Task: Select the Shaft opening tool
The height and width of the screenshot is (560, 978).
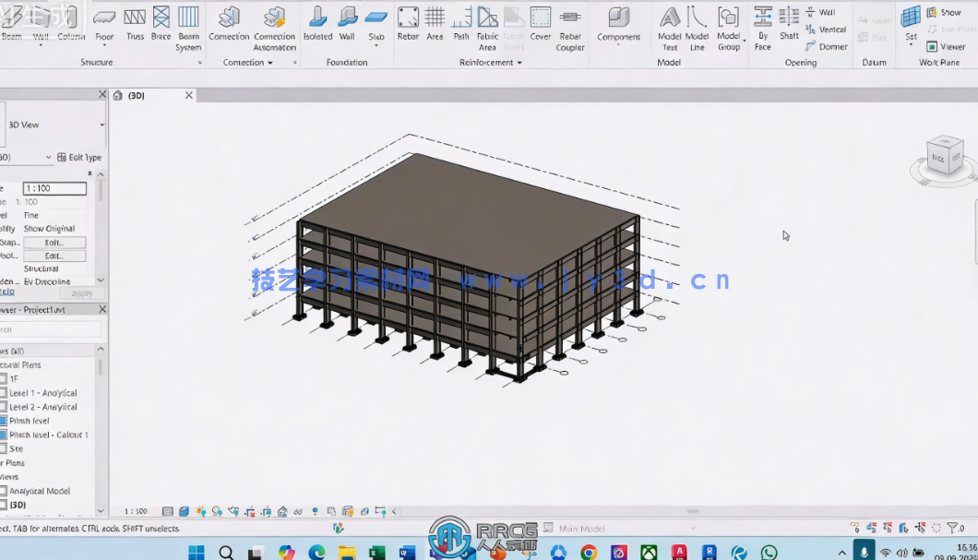Action: (789, 23)
